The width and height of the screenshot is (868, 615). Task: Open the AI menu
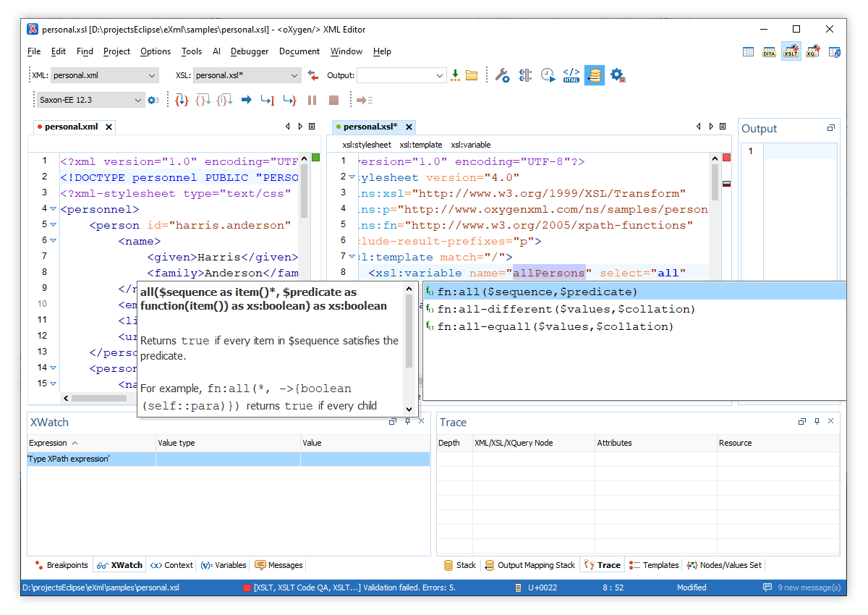pyautogui.click(x=216, y=51)
